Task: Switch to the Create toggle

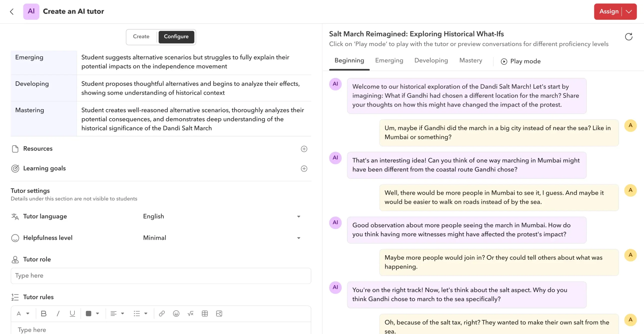Action: coord(141,37)
